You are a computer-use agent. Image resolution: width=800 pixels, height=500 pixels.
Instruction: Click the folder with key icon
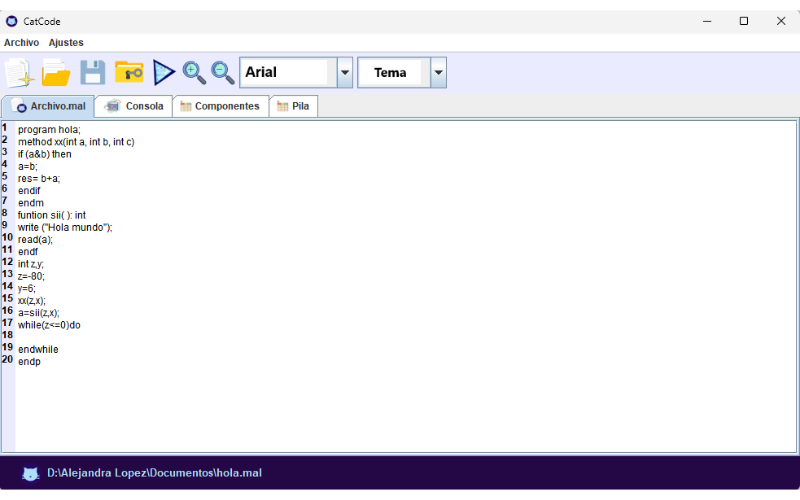coord(129,72)
